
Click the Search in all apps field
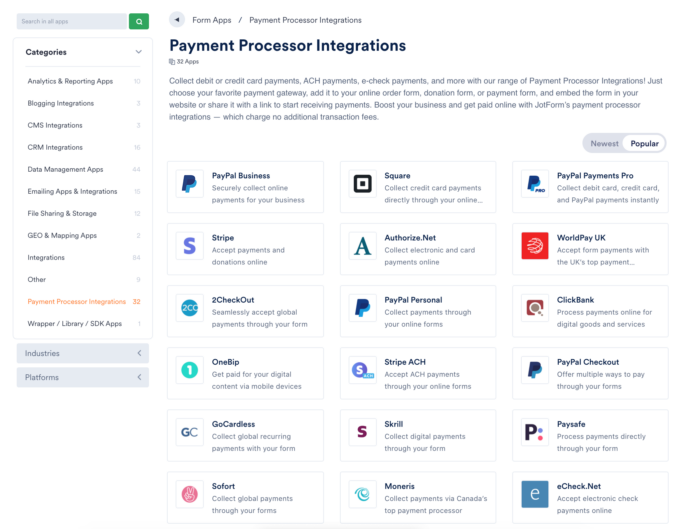click(72, 21)
